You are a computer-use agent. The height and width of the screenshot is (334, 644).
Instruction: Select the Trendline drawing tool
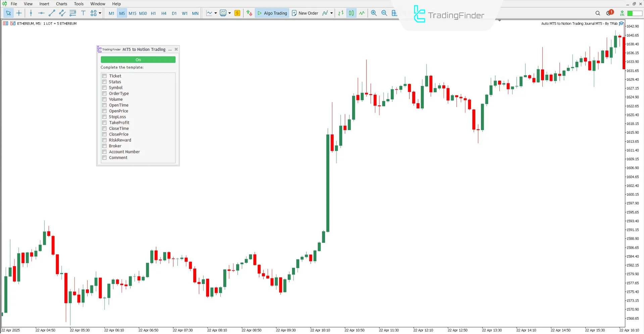[52, 13]
